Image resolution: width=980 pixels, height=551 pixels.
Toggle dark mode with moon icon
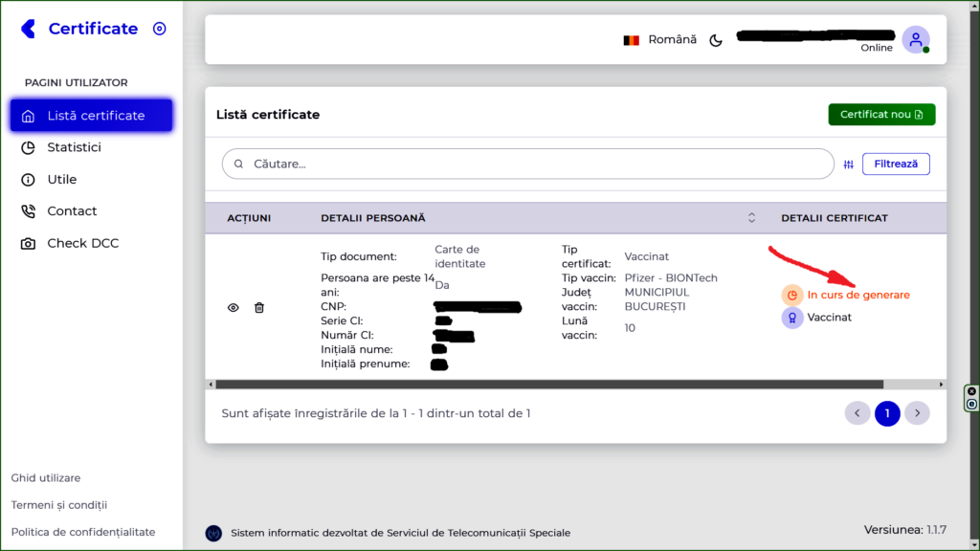coord(715,40)
